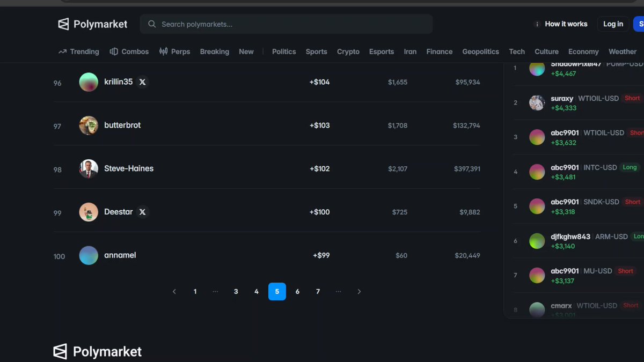Select the Esports category

(382, 51)
